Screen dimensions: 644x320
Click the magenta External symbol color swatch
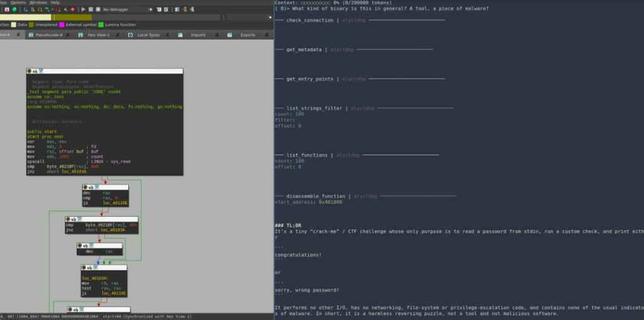(61, 25)
